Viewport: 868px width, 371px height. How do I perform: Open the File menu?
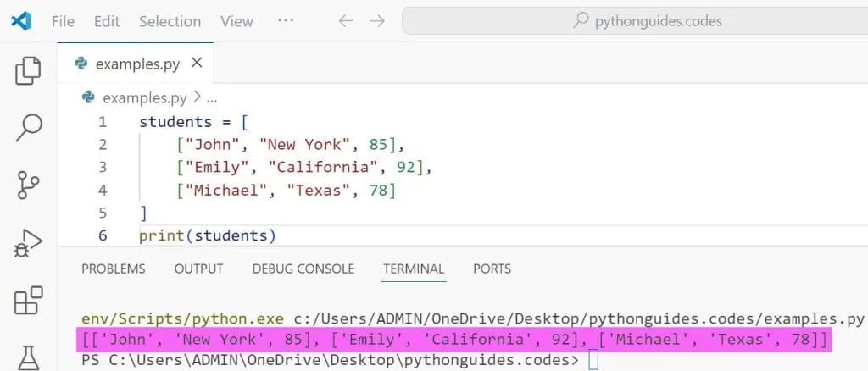pyautogui.click(x=63, y=21)
